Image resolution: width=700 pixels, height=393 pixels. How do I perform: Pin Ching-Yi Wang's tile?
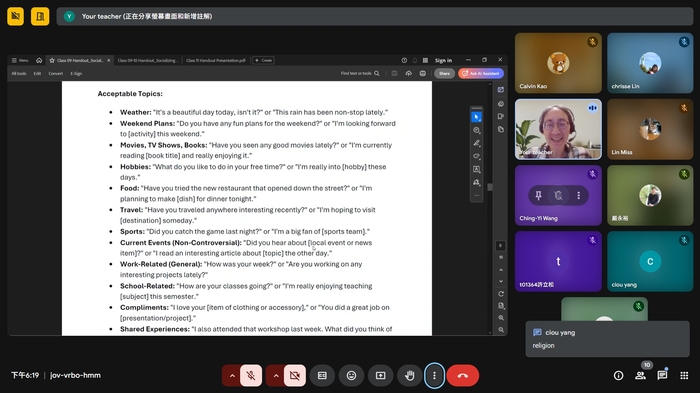(538, 195)
